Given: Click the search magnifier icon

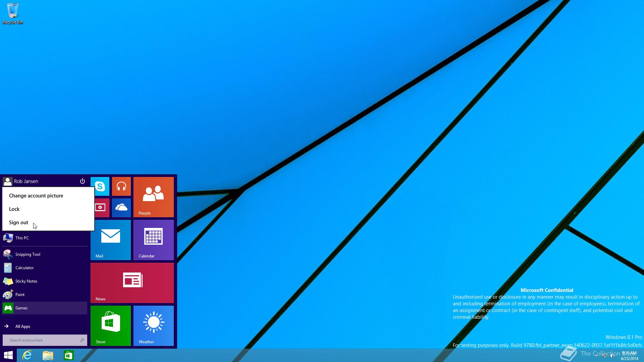Looking at the screenshot, I should click(82, 340).
